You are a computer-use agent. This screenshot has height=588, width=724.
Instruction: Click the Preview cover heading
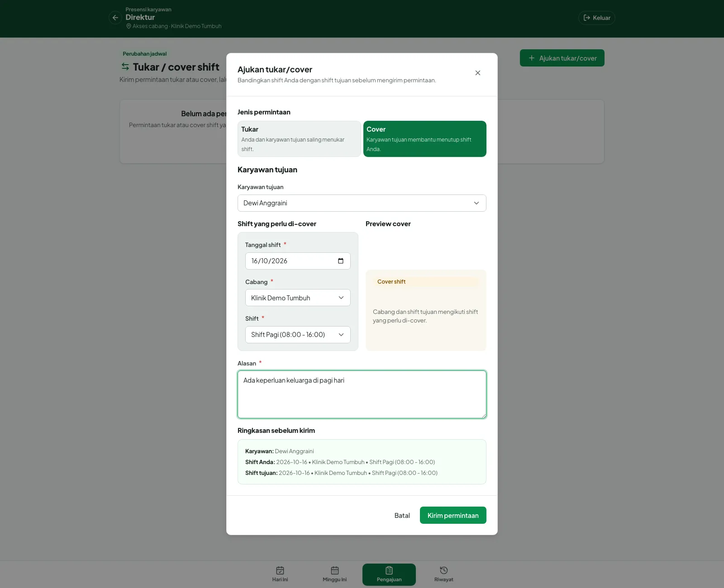coord(388,224)
